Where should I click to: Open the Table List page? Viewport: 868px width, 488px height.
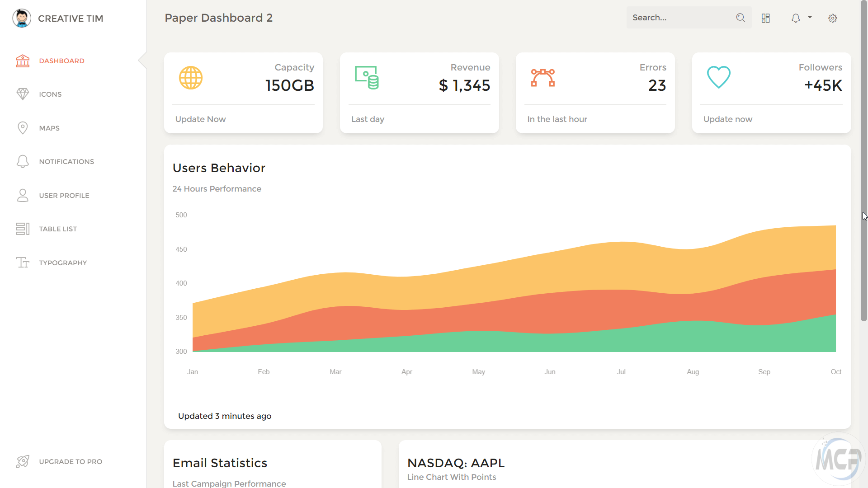tap(58, 229)
